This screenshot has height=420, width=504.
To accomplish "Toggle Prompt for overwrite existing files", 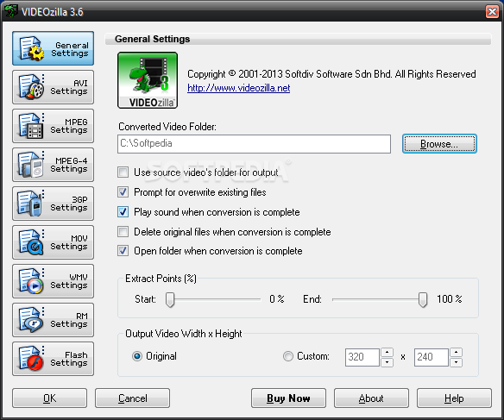I will pos(123,192).
